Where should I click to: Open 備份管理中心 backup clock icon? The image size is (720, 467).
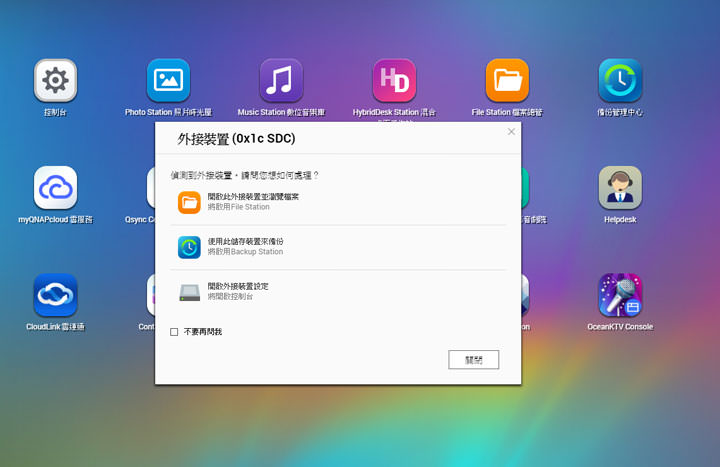coord(620,80)
